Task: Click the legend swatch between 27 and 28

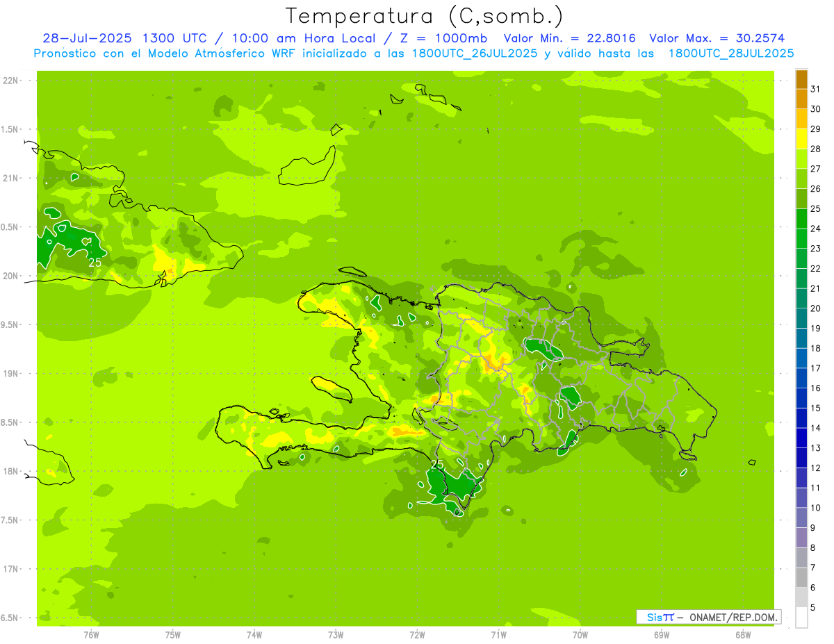Action: point(801,159)
